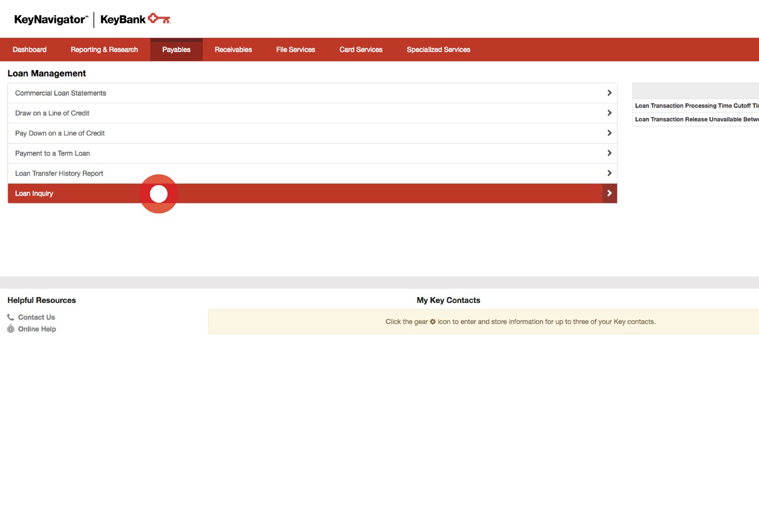Open the Reporting & Research menu
Image resolution: width=759 pixels, height=532 pixels.
[x=104, y=49]
